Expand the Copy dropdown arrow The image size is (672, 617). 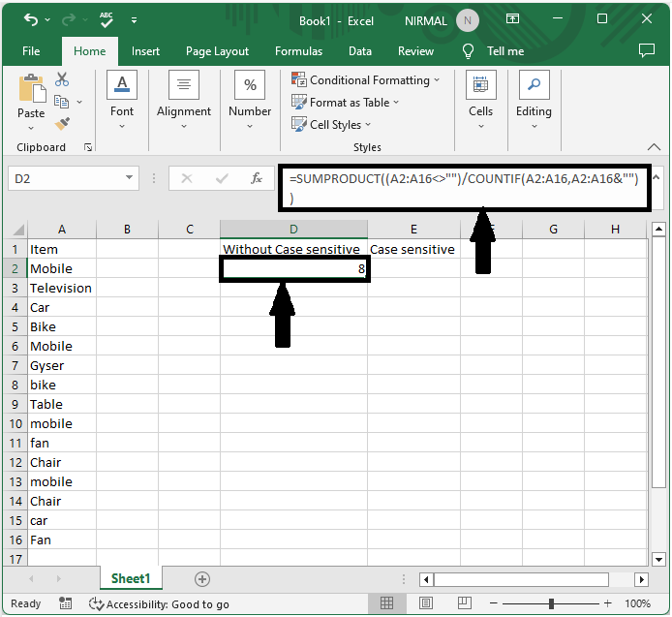click(x=79, y=102)
